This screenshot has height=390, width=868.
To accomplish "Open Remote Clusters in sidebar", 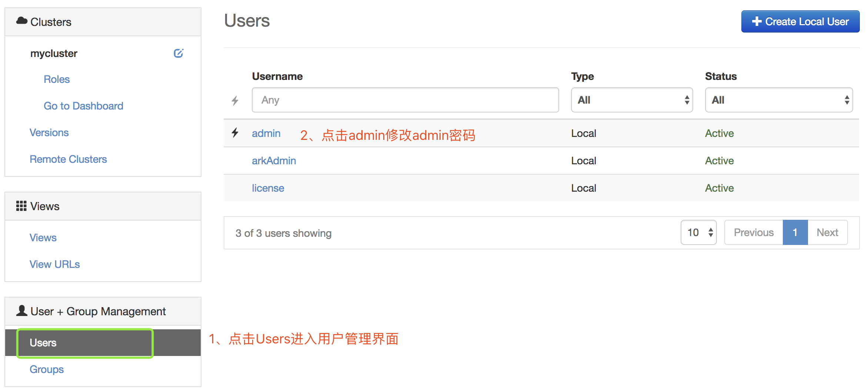I will tap(68, 159).
